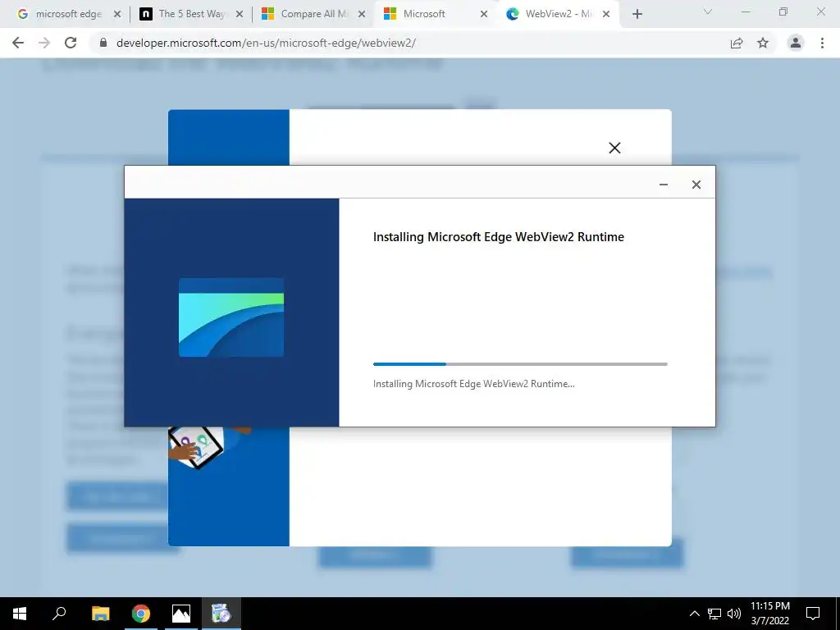
Task: Click the lock icon in the address bar
Action: pyautogui.click(x=103, y=43)
